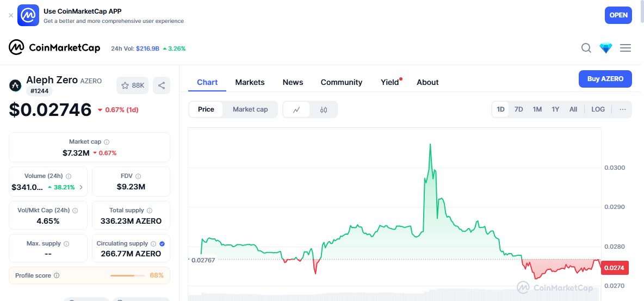Show Profile score info icon
Viewport: 644px width, 301px height.
pyautogui.click(x=57, y=275)
